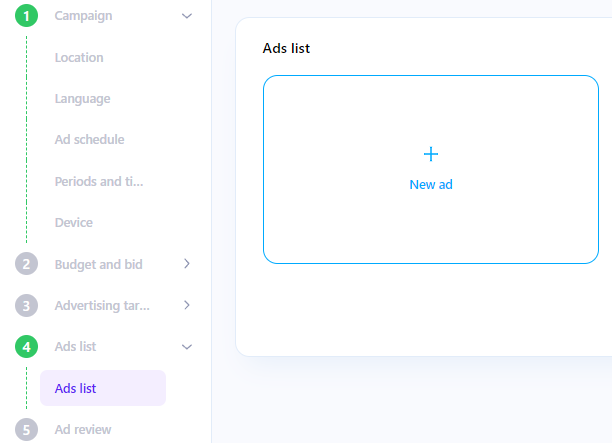Click the New ad text link
This screenshot has height=443, width=612.
tap(431, 184)
